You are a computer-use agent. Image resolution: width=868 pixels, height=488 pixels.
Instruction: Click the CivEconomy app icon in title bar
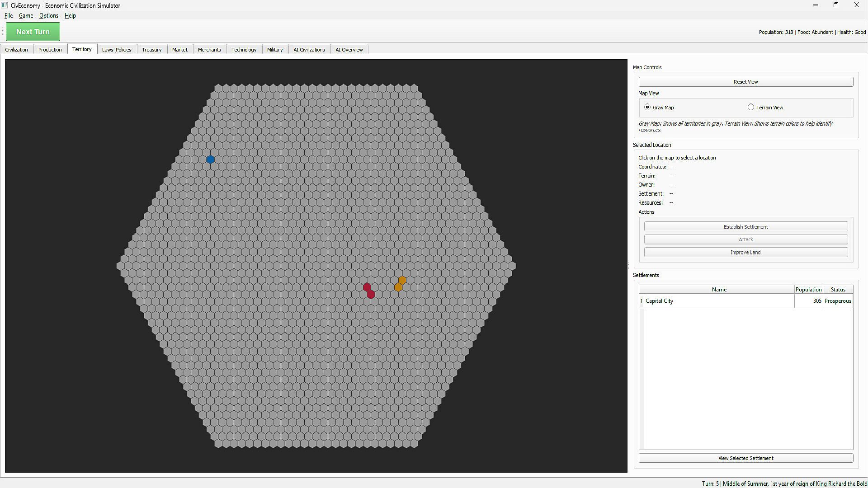pyautogui.click(x=5, y=5)
